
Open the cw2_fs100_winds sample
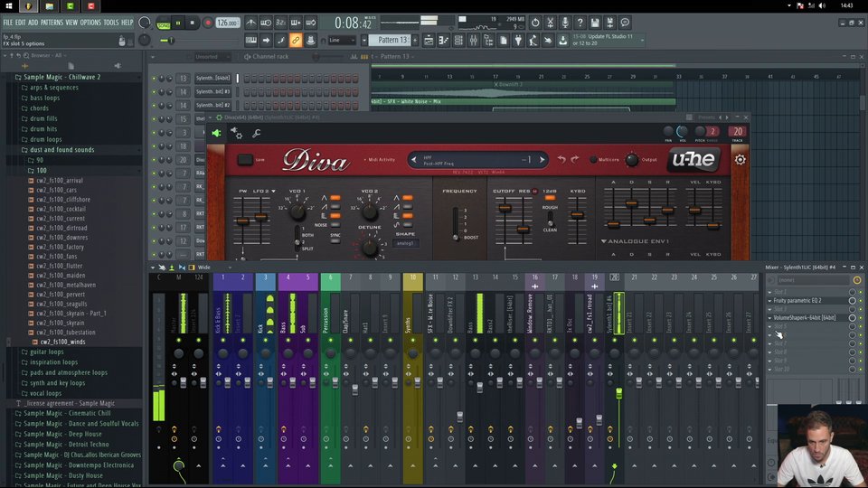coord(62,342)
